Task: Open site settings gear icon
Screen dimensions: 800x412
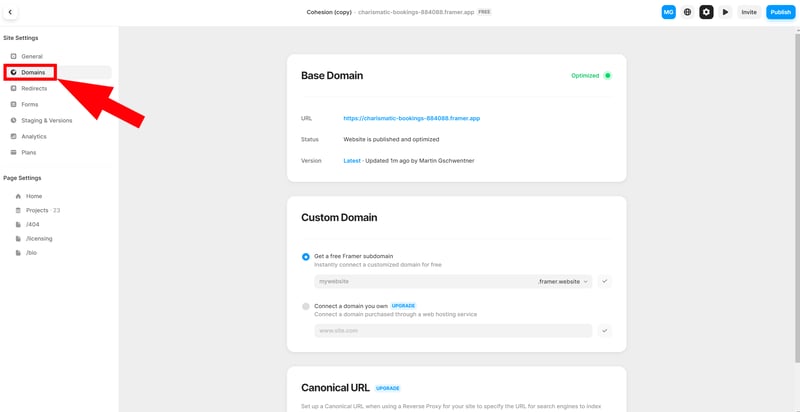Action: (x=706, y=12)
